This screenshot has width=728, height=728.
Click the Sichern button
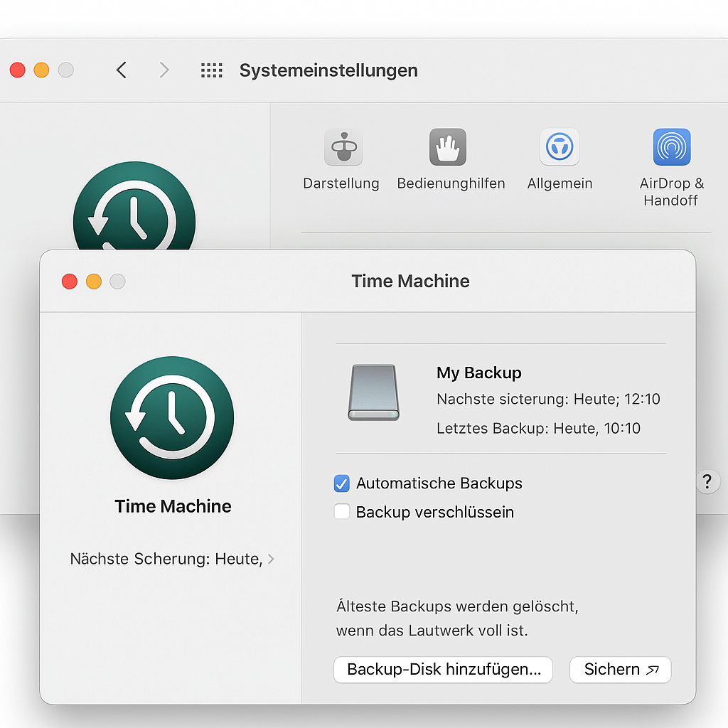pyautogui.click(x=620, y=670)
